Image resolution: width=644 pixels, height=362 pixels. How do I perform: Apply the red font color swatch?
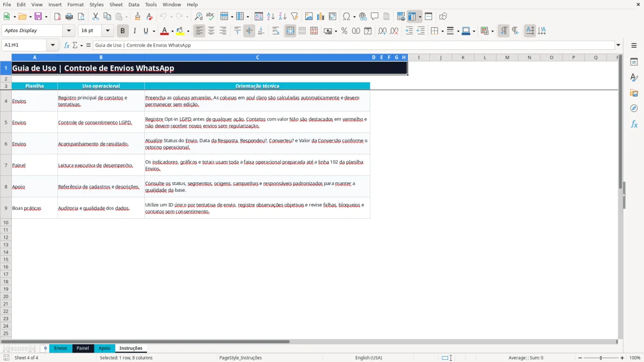[x=164, y=31]
